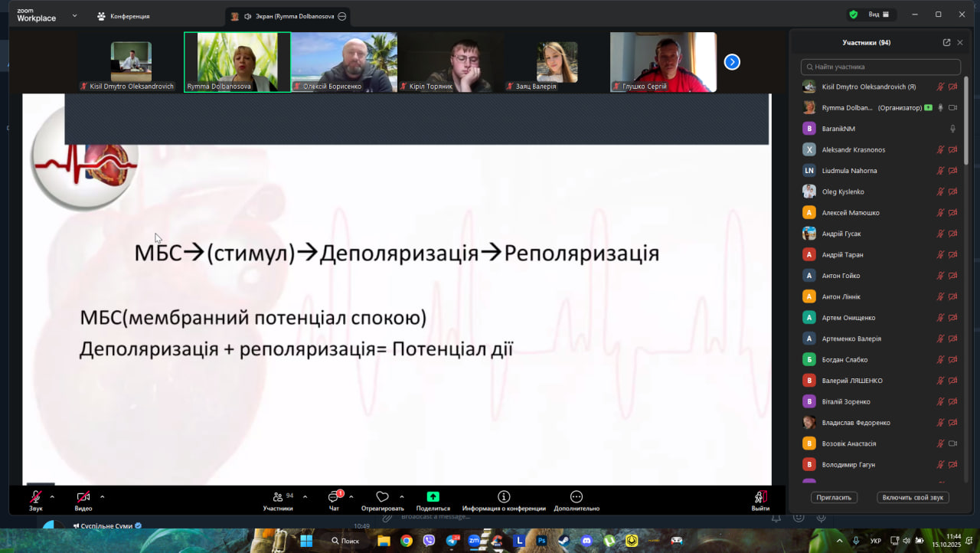
Task: Toggle camera with the Видео button
Action: [x=83, y=497]
